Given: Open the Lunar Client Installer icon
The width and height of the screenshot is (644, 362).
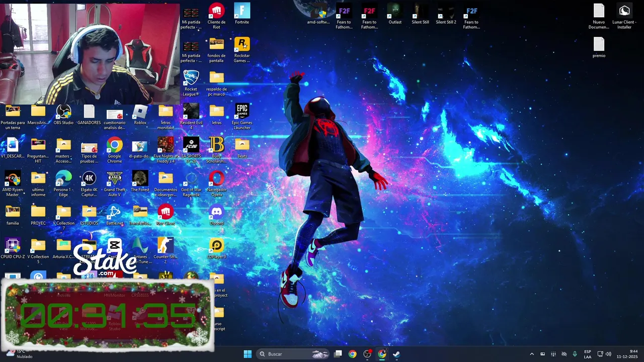Looking at the screenshot, I should [624, 16].
